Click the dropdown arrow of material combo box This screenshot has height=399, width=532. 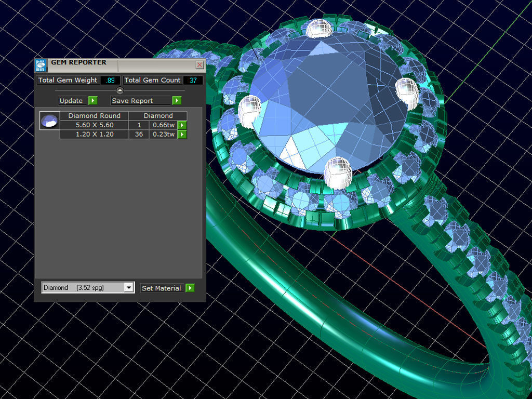[x=129, y=288]
